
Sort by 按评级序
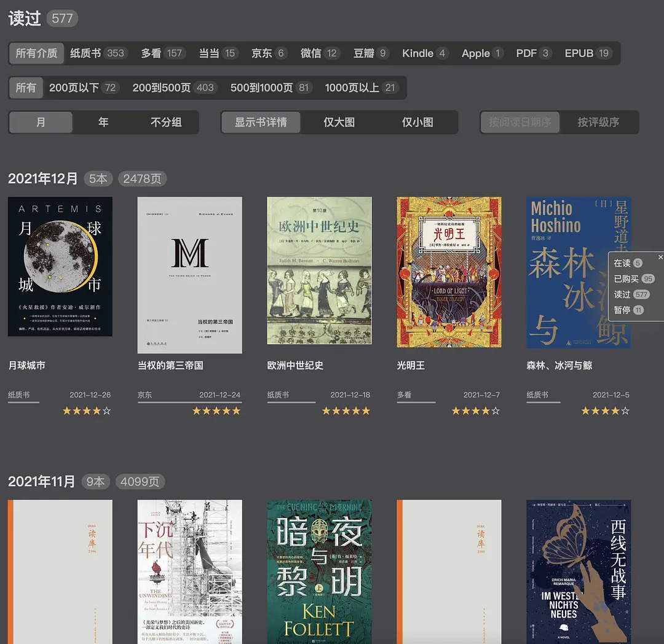(x=598, y=122)
